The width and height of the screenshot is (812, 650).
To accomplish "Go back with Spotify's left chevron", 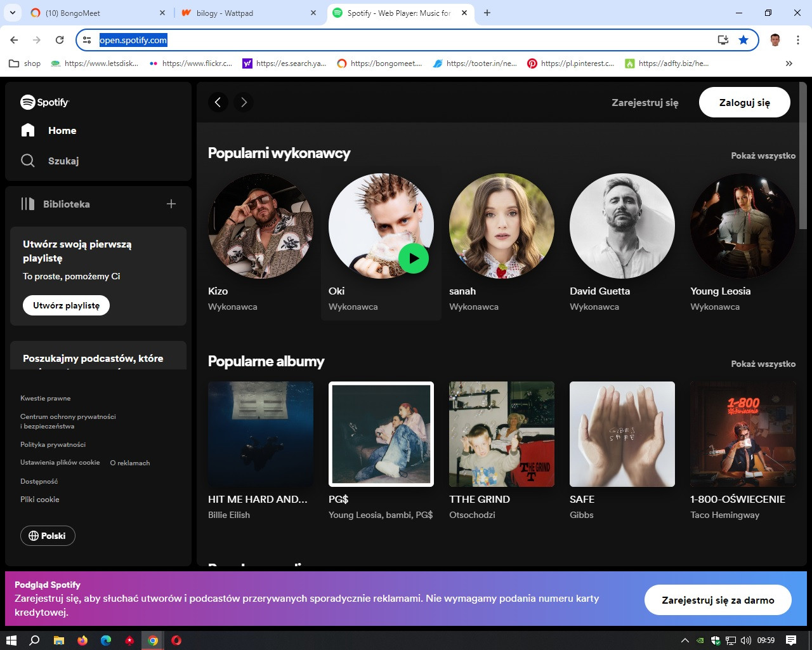I will point(218,102).
